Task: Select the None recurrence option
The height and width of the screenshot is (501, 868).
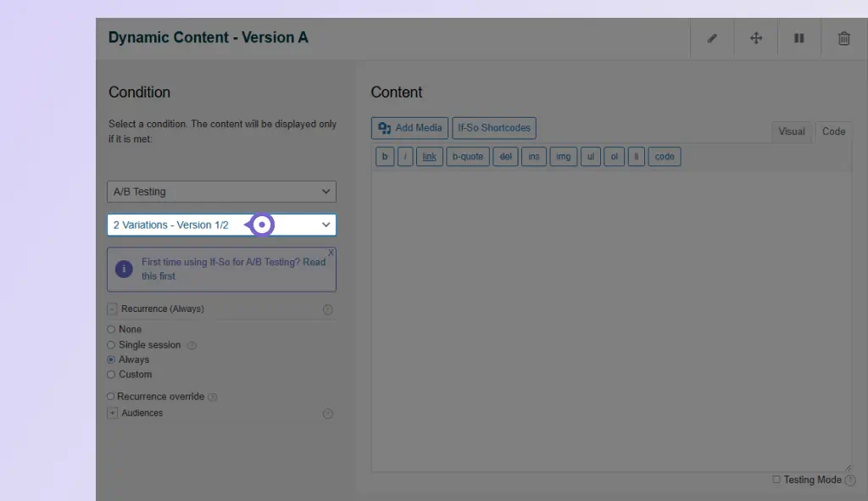Action: [x=111, y=330]
